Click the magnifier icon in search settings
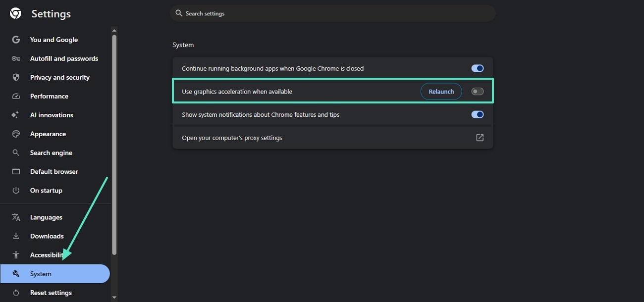Image resolution: width=644 pixels, height=302 pixels. click(179, 13)
